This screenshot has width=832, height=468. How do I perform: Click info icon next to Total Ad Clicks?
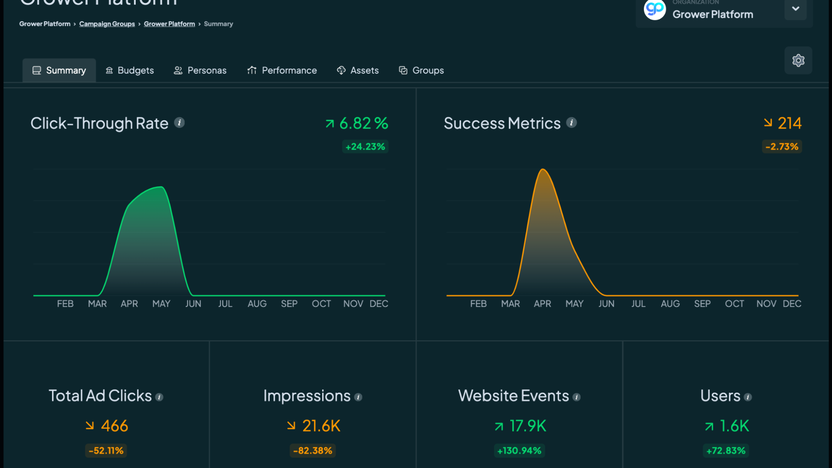pos(160,397)
